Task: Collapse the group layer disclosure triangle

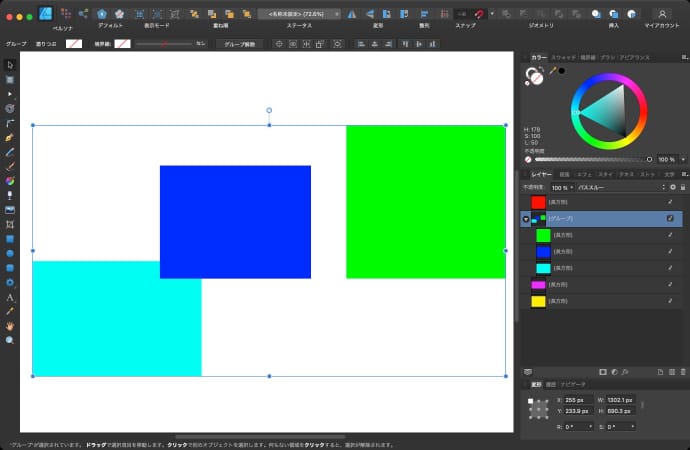Action: point(526,218)
